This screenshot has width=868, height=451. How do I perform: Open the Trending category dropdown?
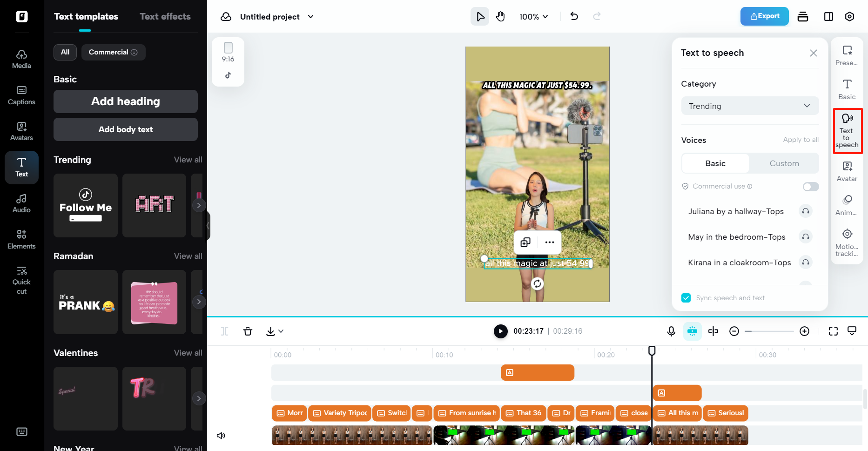(749, 106)
